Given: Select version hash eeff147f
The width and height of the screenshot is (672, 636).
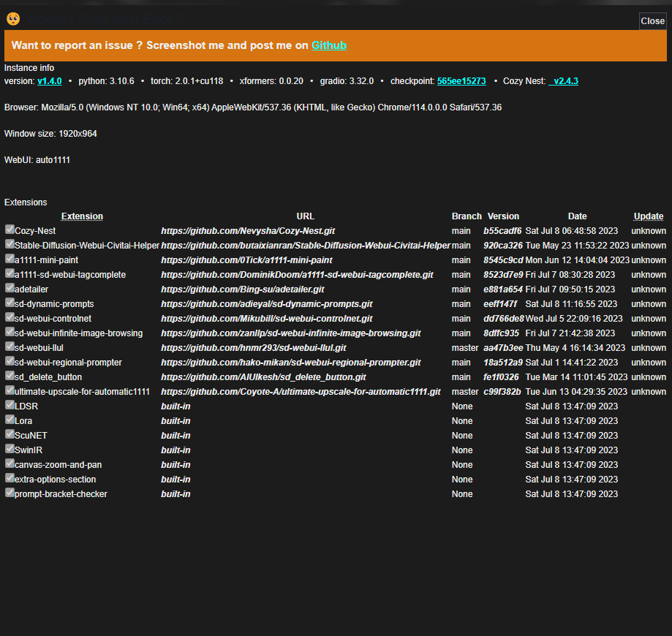Looking at the screenshot, I should coord(500,304).
